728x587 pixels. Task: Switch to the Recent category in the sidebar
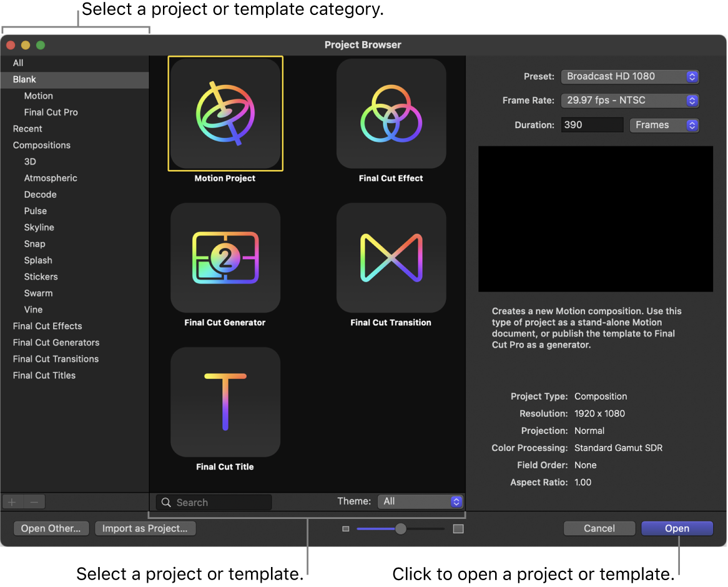coord(27,129)
